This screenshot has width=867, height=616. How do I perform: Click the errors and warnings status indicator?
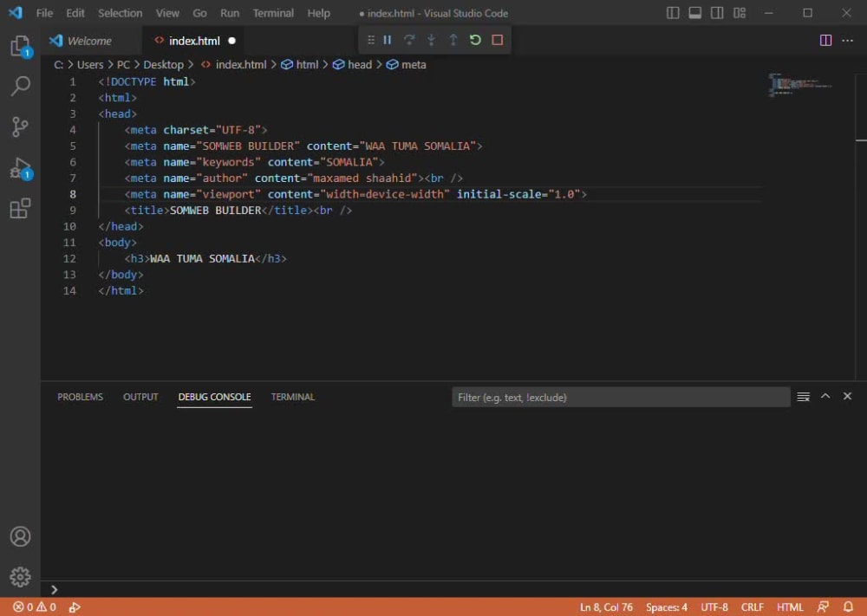(x=35, y=607)
